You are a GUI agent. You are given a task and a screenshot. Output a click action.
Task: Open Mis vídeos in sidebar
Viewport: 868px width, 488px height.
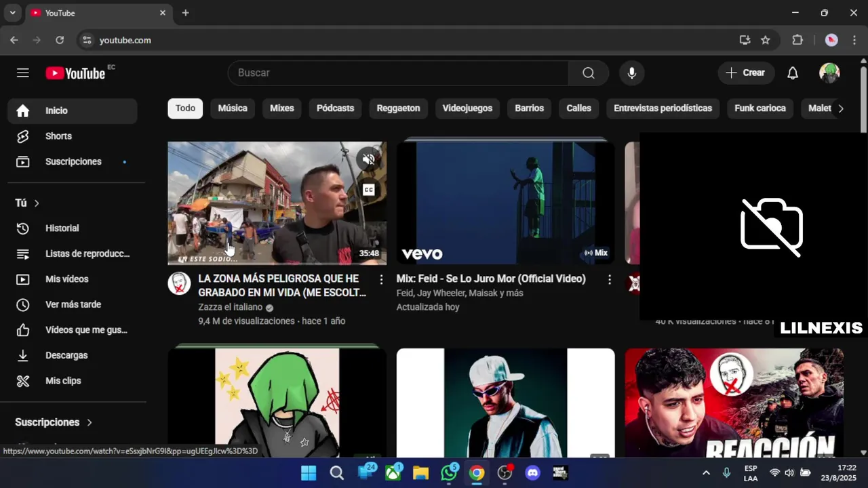(73, 279)
